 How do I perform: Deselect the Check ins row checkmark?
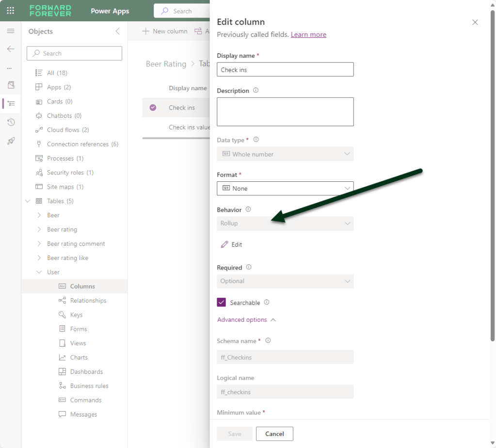[x=153, y=108]
